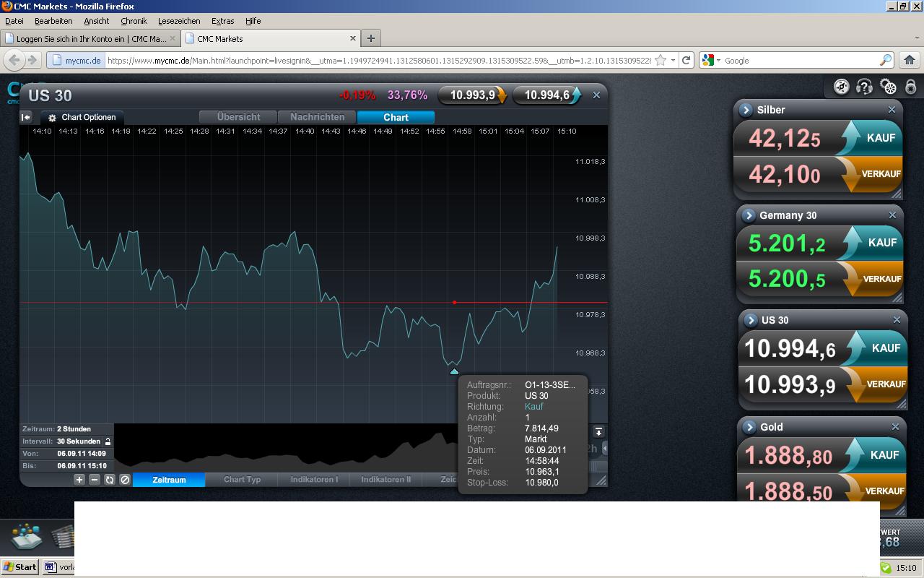924x578 pixels.
Task: Click the Firefox URL address bar
Action: coord(378,61)
